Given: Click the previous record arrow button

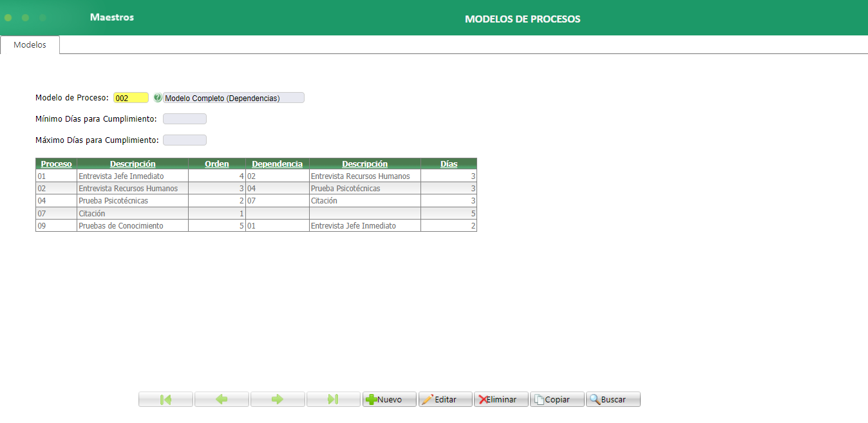Looking at the screenshot, I should click(222, 399).
